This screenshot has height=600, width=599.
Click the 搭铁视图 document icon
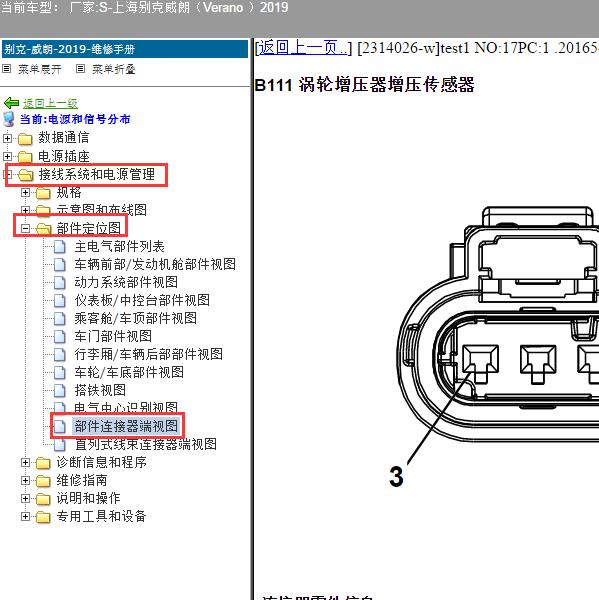point(59,391)
